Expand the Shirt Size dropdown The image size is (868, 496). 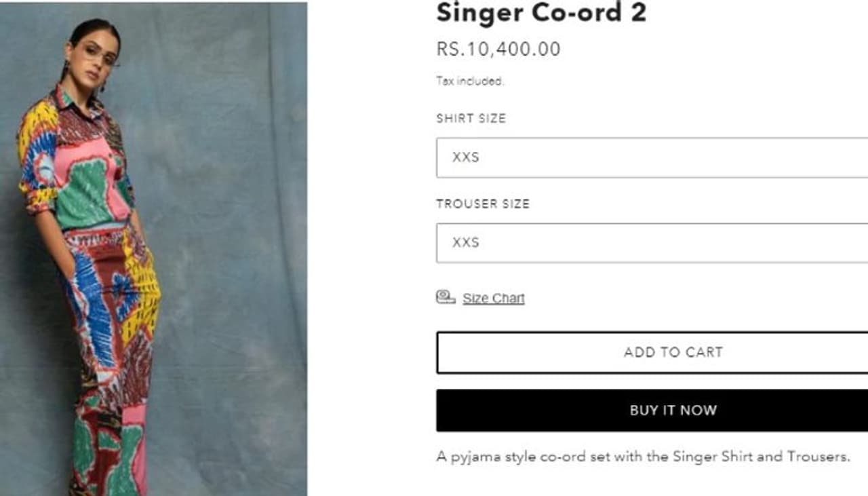(652, 157)
